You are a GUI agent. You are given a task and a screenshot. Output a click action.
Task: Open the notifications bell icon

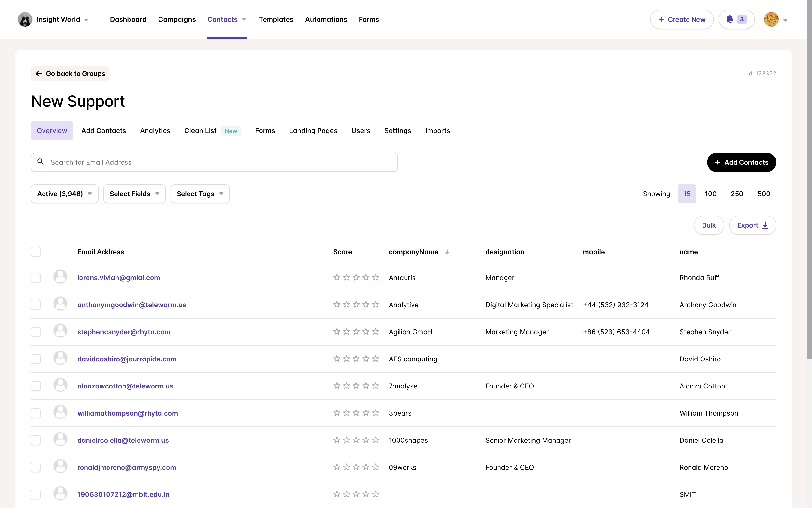[729, 20]
